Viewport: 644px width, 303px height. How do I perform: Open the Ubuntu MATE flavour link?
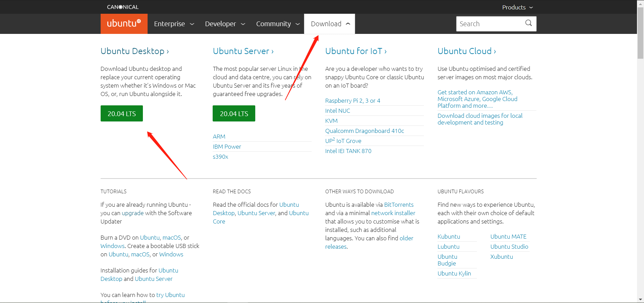pyautogui.click(x=508, y=237)
